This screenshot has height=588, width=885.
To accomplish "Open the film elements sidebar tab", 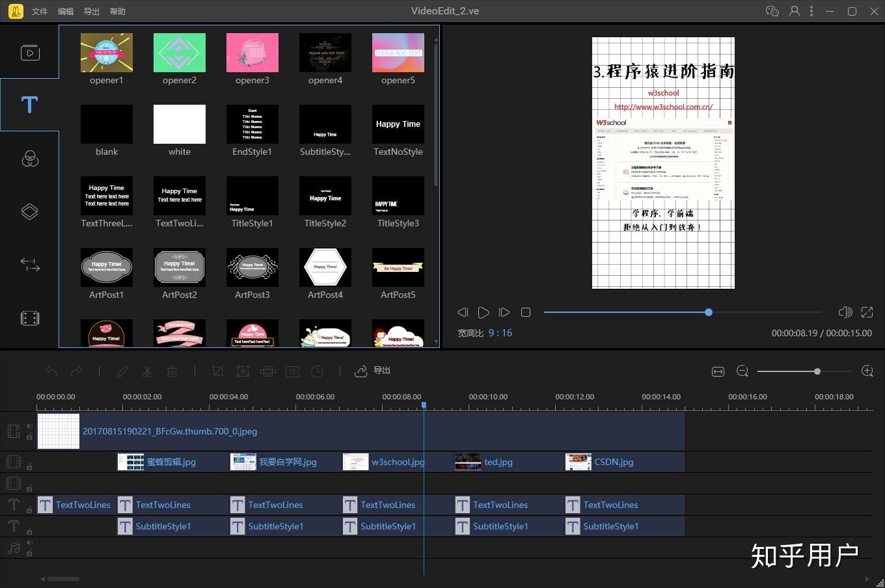I will (30, 318).
